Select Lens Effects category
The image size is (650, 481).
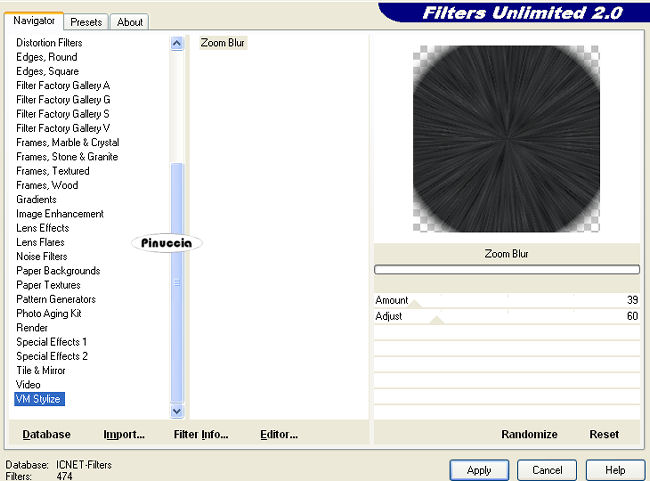coord(43,228)
